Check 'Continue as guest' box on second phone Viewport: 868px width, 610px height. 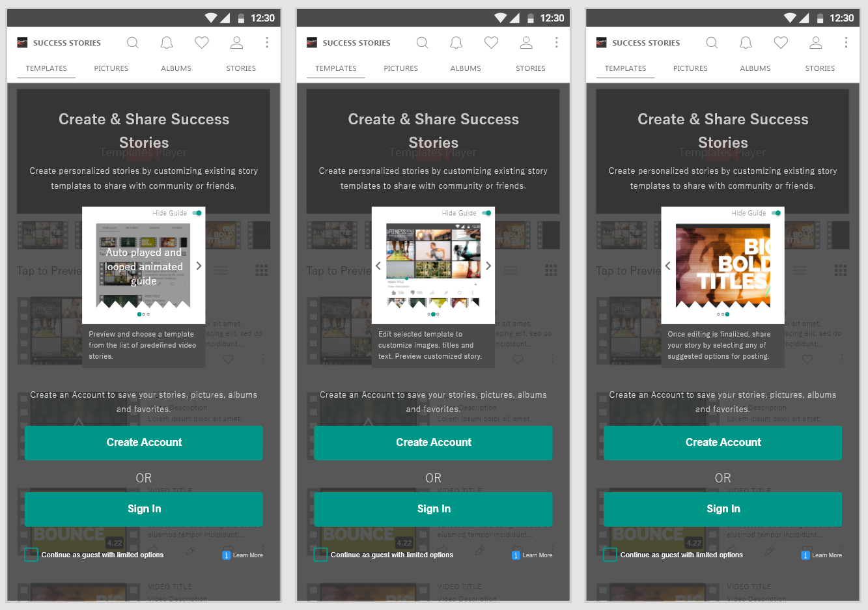[x=320, y=555]
